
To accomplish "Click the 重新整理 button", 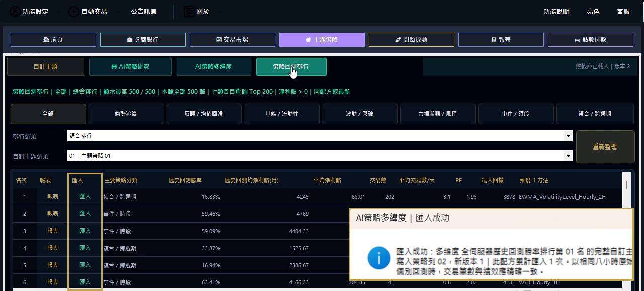I will coord(605,147).
